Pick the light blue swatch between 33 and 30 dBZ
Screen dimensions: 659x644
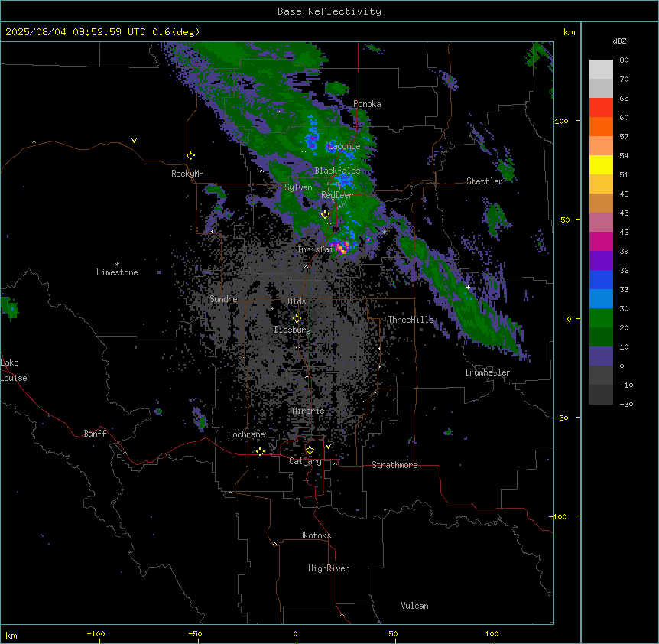tap(601, 299)
